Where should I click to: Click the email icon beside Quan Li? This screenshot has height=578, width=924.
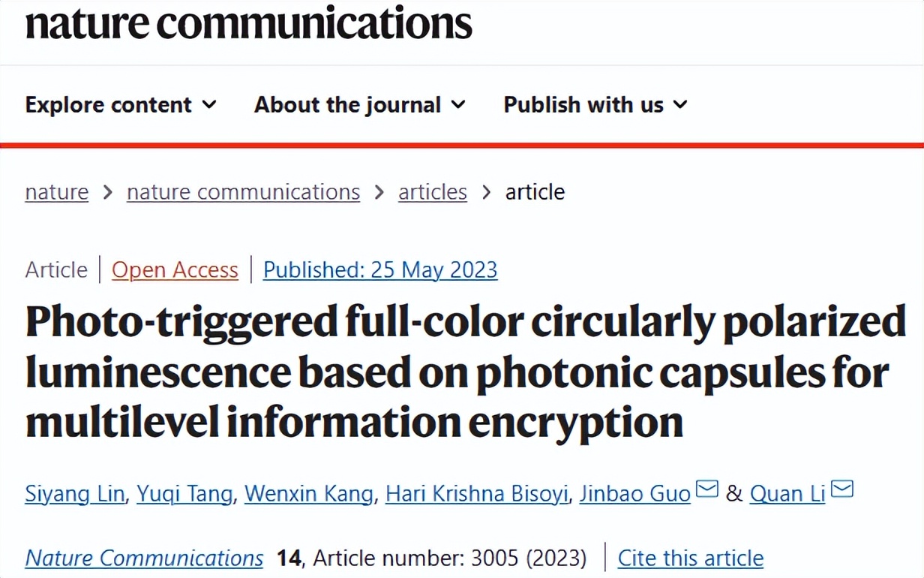click(x=842, y=490)
